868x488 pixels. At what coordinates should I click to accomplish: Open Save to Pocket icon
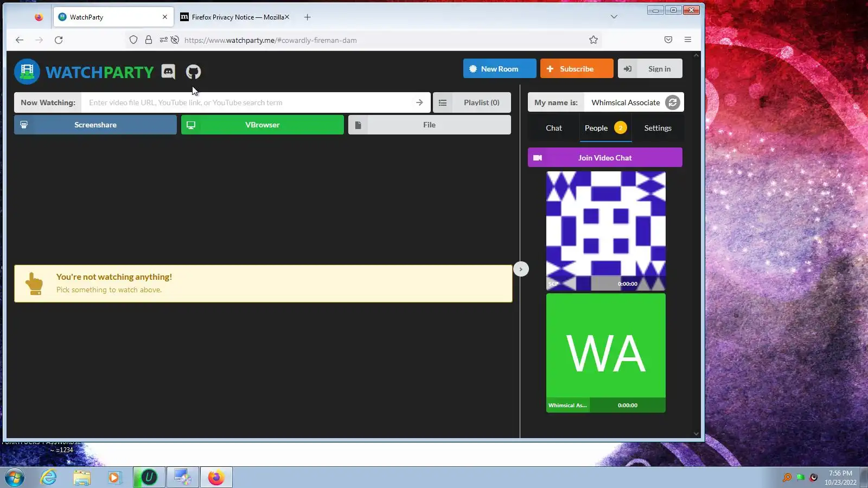(668, 40)
